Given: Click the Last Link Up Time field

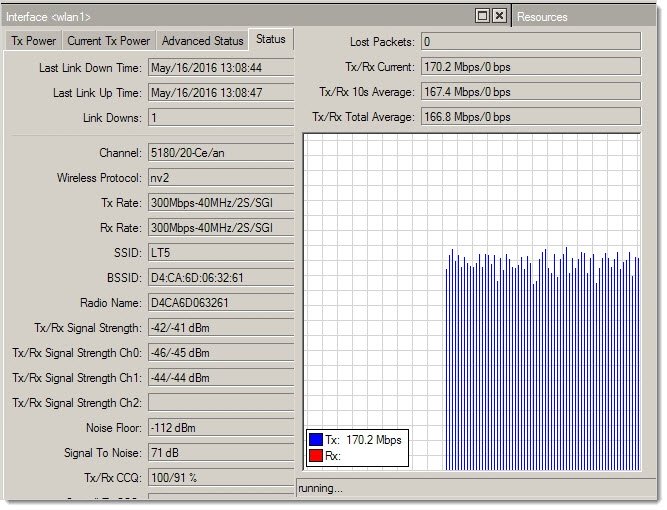Looking at the screenshot, I should (x=221, y=93).
